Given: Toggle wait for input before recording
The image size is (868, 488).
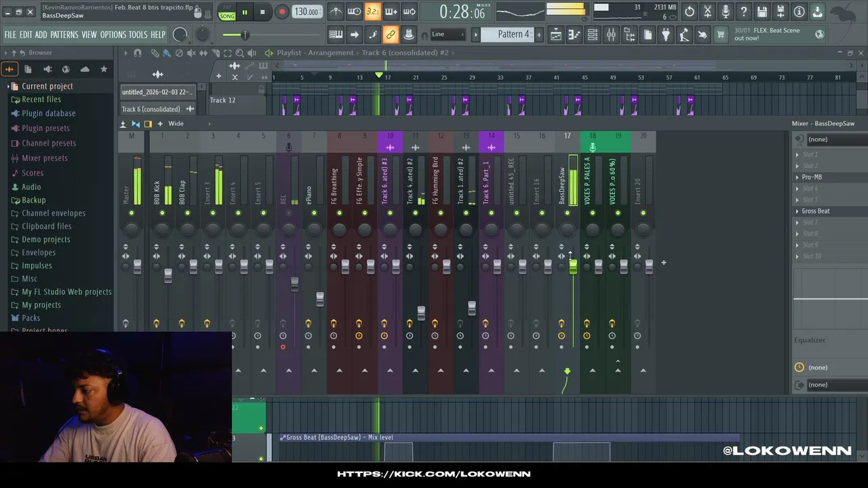Looking at the screenshot, I should (354, 12).
